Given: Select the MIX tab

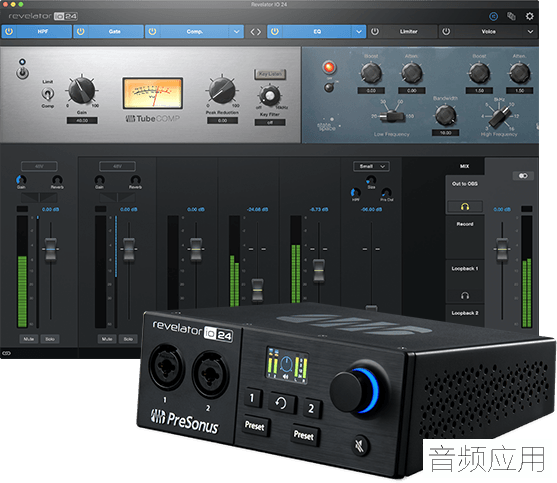Looking at the screenshot, I should (x=465, y=166).
